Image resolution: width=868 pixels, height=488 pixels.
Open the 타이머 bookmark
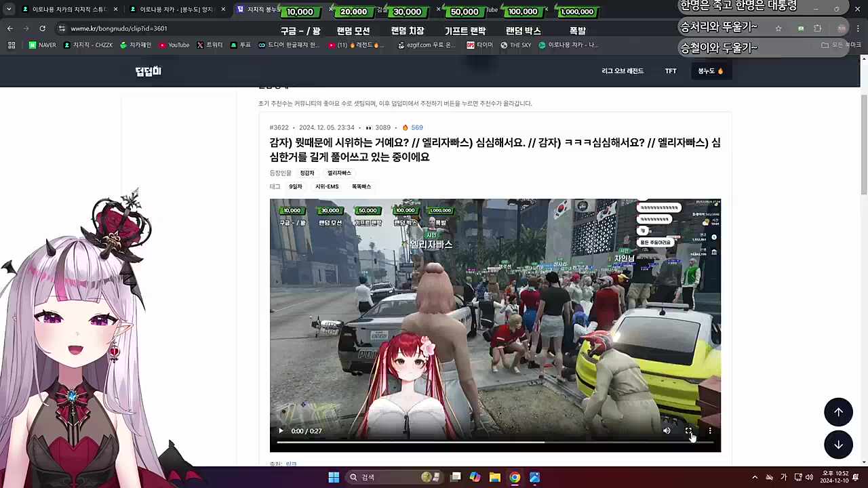pos(480,45)
